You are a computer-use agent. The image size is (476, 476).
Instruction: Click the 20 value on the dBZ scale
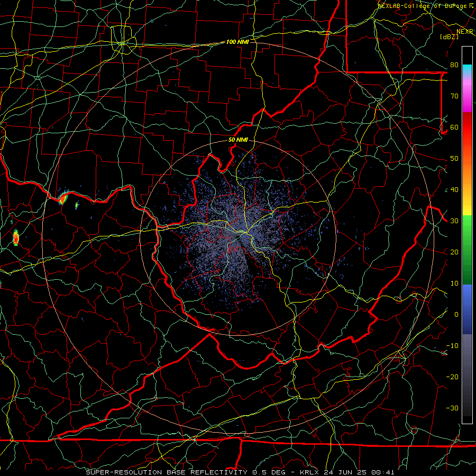[x=454, y=252]
